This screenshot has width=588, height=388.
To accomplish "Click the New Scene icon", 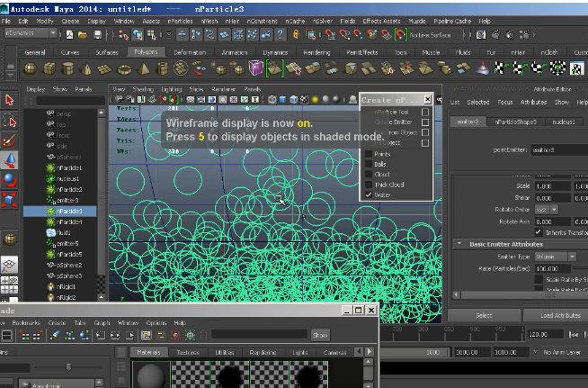I will (69, 35).
